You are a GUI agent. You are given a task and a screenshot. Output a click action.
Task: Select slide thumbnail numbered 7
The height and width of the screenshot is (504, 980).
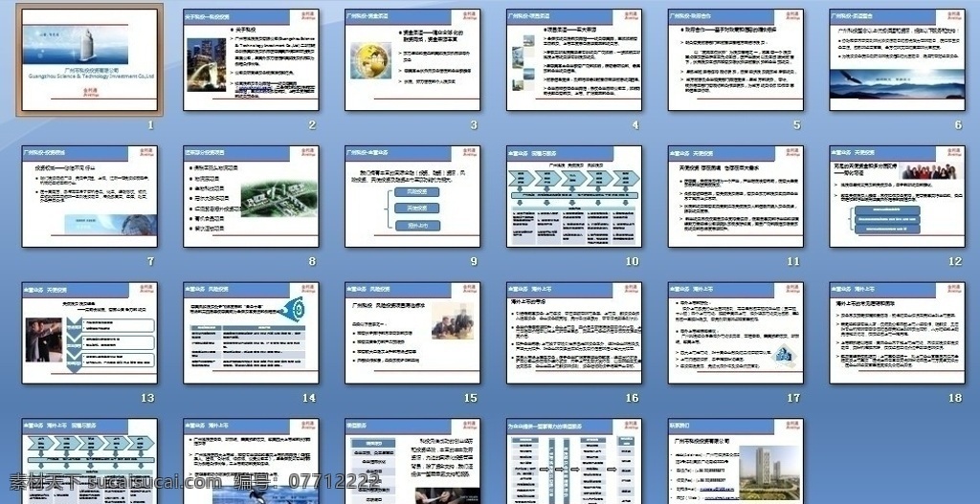pos(89,197)
